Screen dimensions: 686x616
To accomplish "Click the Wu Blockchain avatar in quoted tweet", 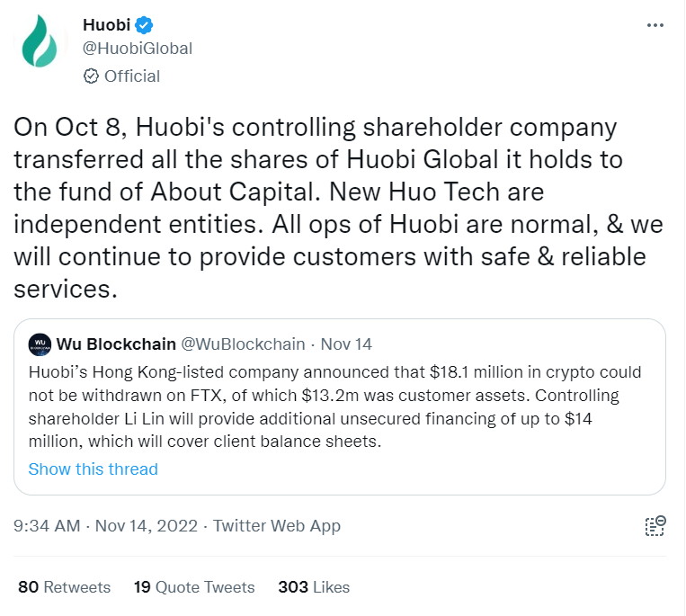I will [40, 344].
